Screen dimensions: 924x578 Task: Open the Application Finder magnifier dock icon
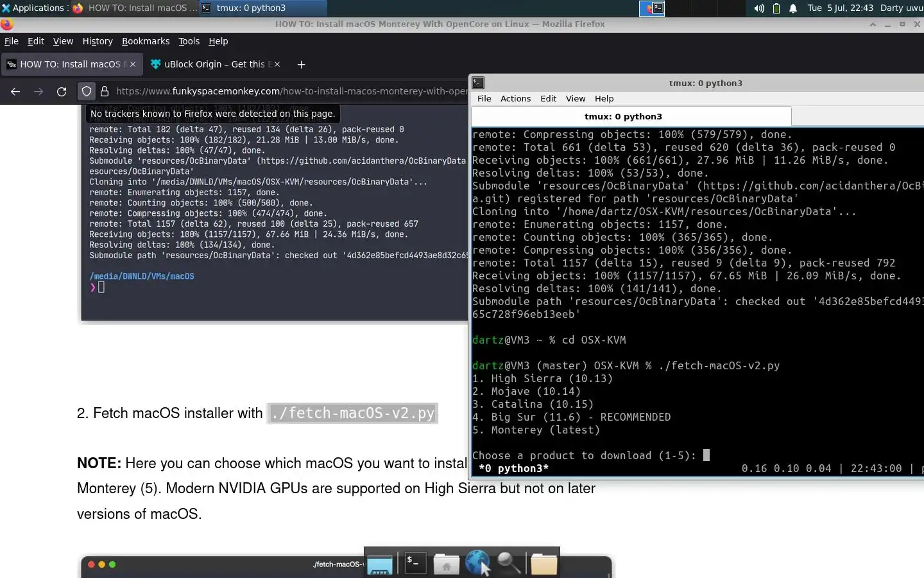(509, 563)
